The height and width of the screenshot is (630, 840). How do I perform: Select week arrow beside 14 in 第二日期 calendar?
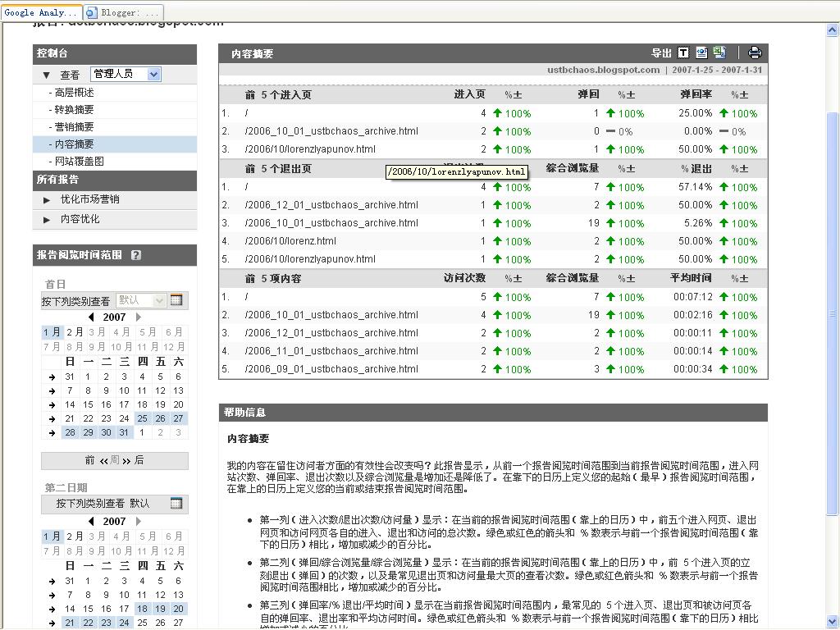pos(52,609)
